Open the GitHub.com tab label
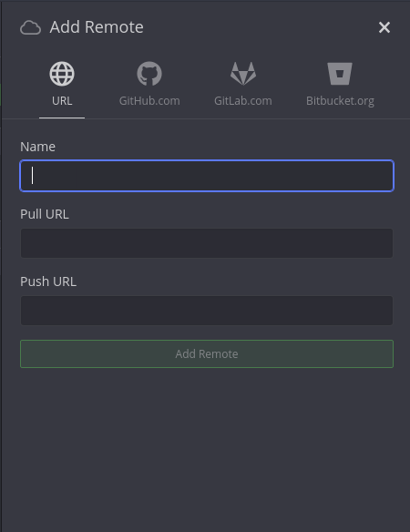 (149, 101)
